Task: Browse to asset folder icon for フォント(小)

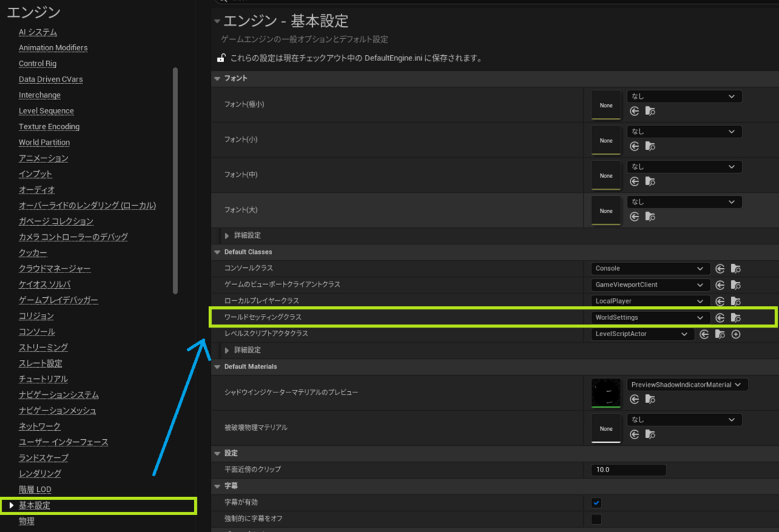Action: coord(650,147)
